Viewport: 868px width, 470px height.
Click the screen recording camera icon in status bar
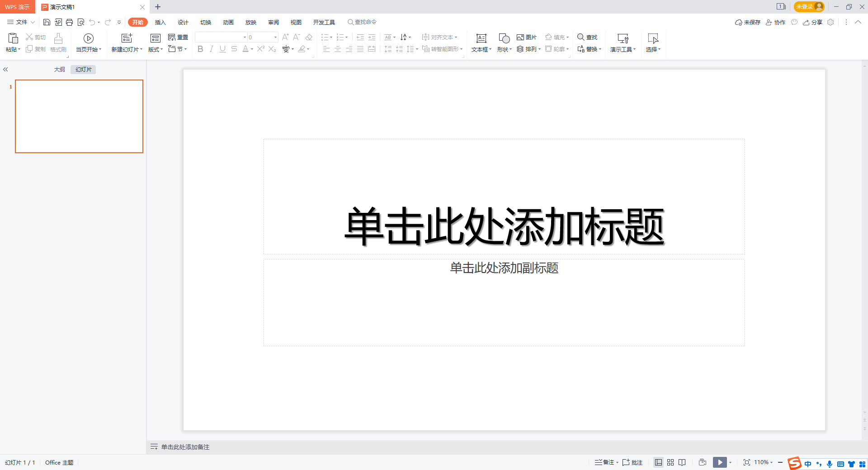pos(702,462)
